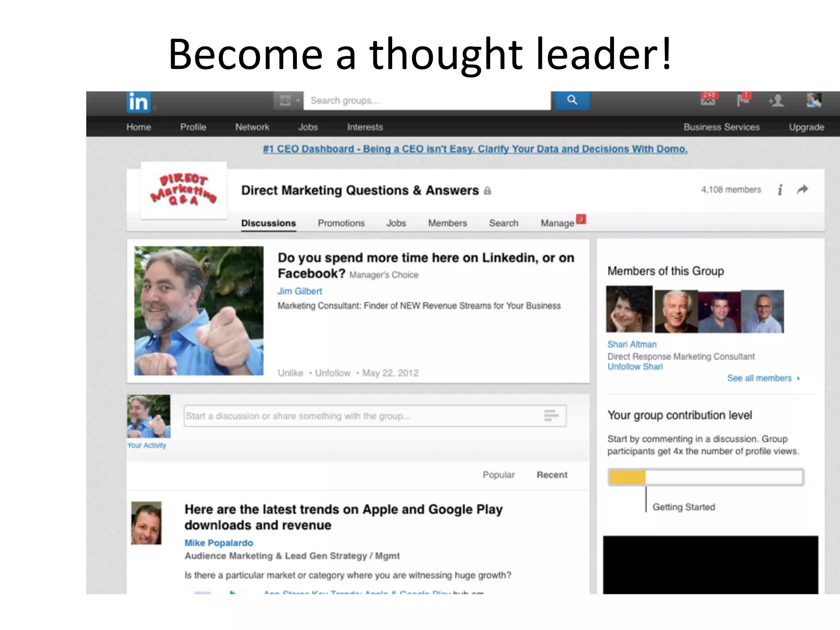
Task: Open the Interests menu item
Action: [x=365, y=127]
